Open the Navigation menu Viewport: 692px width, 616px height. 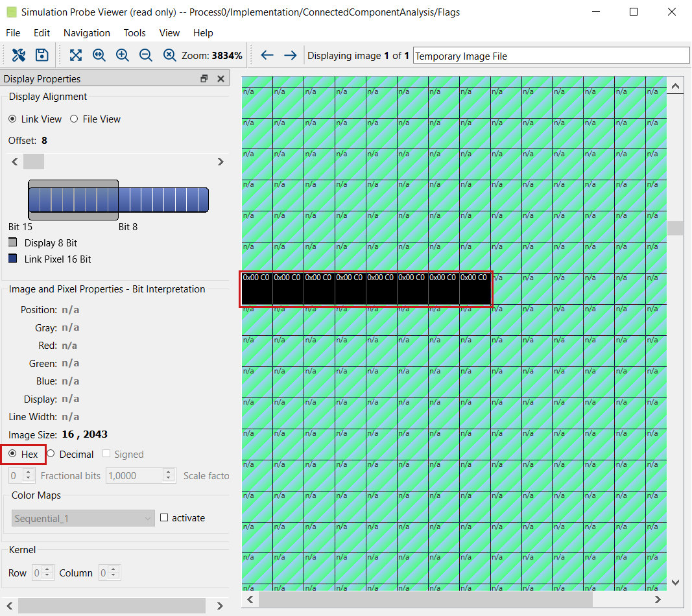pos(86,33)
